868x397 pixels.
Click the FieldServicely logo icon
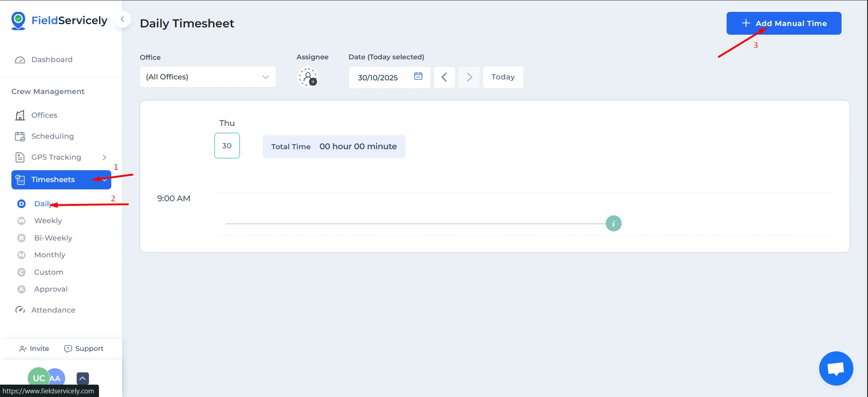click(18, 21)
